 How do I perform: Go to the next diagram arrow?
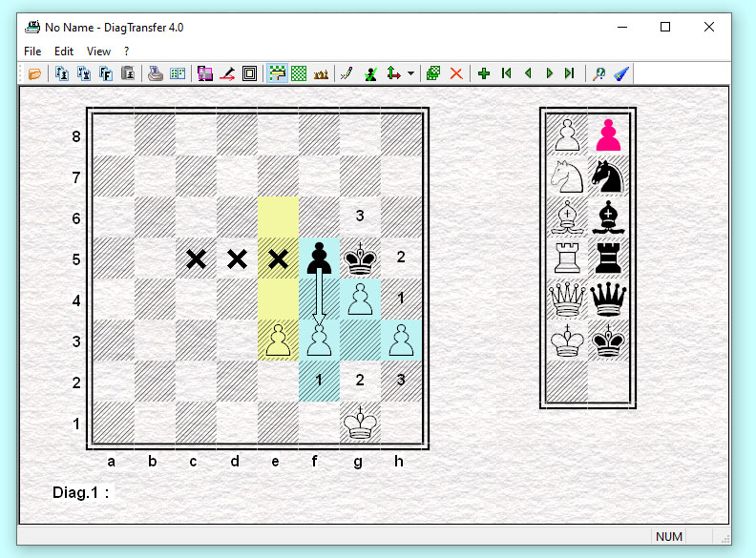point(549,73)
